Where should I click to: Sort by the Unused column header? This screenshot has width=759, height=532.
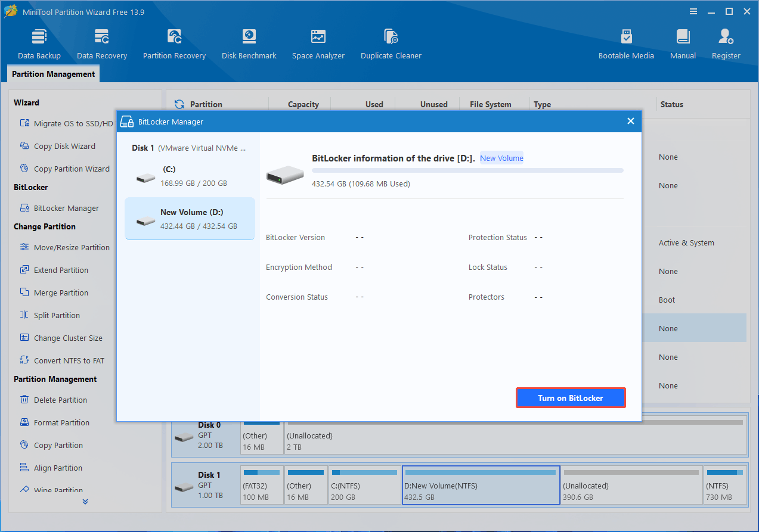pyautogui.click(x=434, y=104)
